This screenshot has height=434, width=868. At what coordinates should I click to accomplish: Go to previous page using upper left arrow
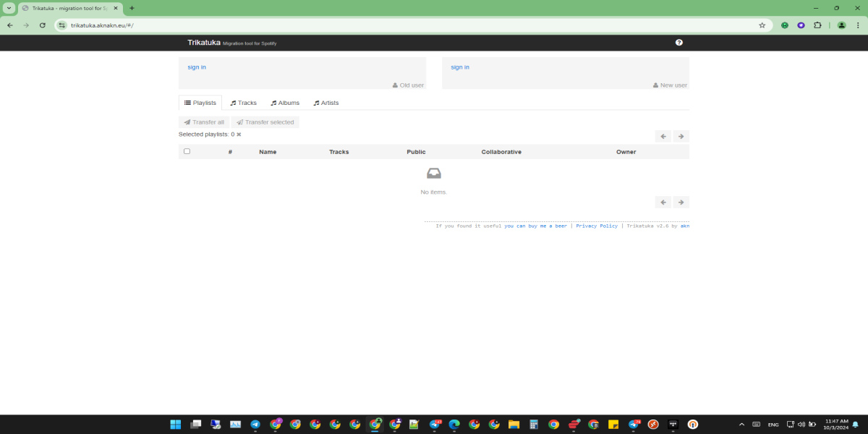coord(663,137)
